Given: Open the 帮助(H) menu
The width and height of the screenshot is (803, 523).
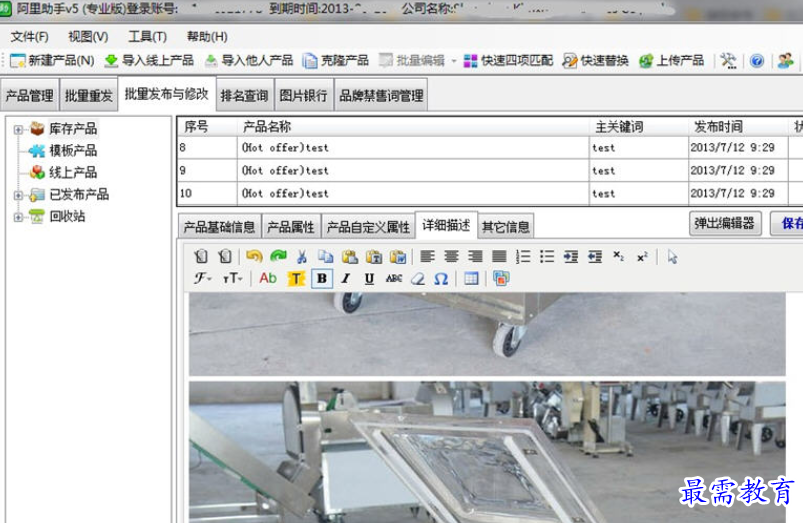Looking at the screenshot, I should pos(207,37).
